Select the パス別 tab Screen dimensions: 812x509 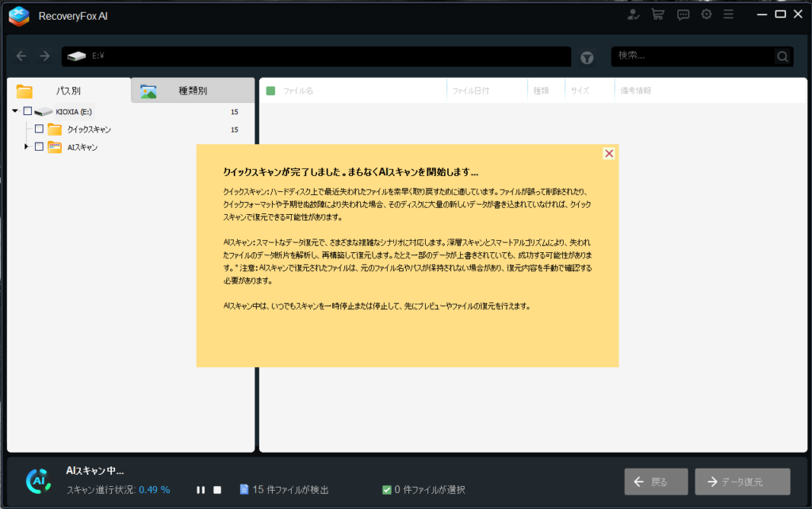point(68,91)
